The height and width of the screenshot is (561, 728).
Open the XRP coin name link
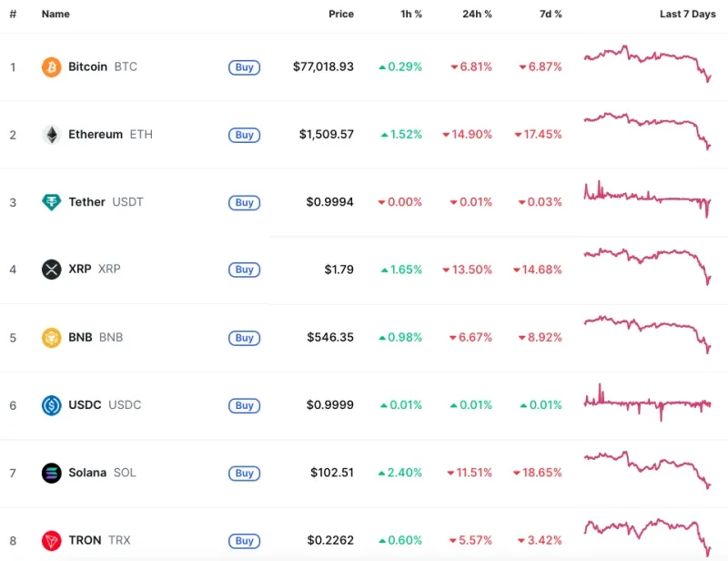81,270
